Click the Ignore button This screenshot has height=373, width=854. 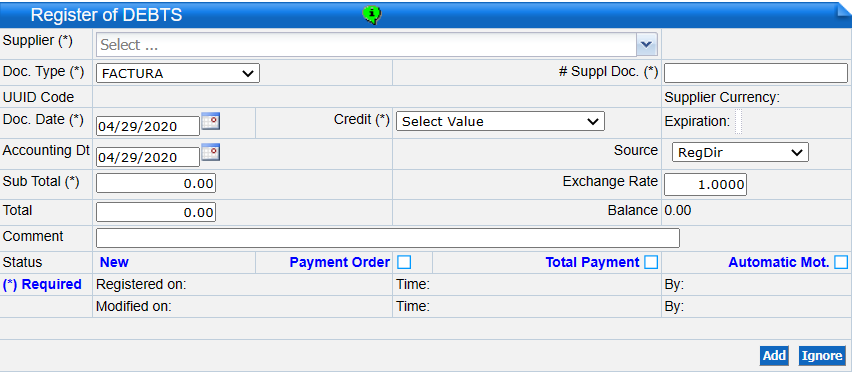click(822, 356)
